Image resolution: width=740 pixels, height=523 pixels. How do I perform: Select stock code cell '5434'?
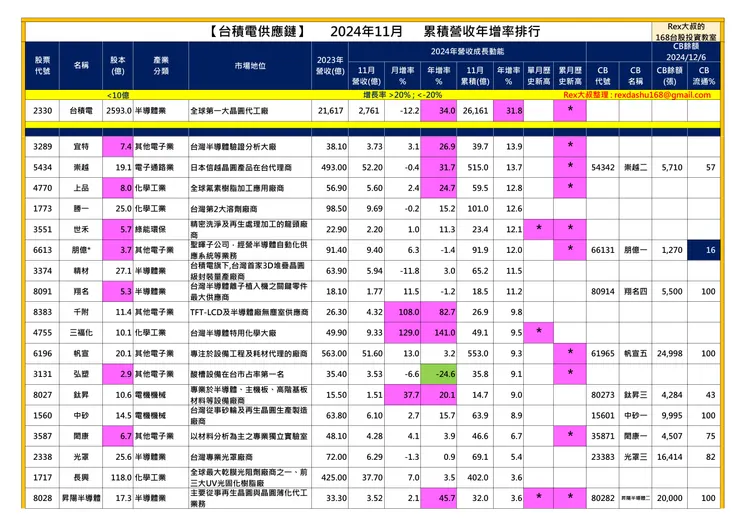coord(42,167)
